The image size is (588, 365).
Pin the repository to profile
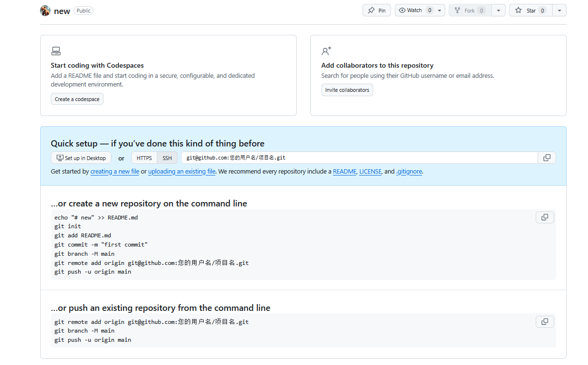coord(377,11)
